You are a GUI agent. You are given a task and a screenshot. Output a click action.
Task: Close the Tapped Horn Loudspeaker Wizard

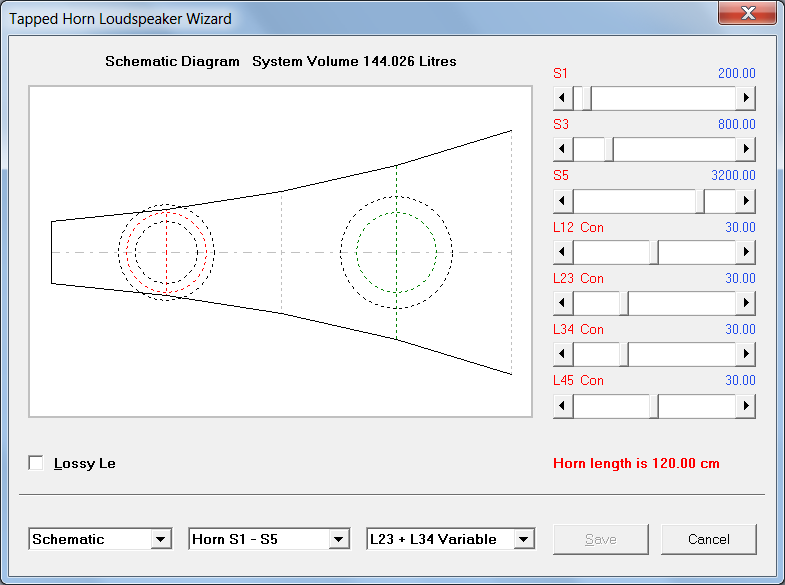click(x=748, y=13)
